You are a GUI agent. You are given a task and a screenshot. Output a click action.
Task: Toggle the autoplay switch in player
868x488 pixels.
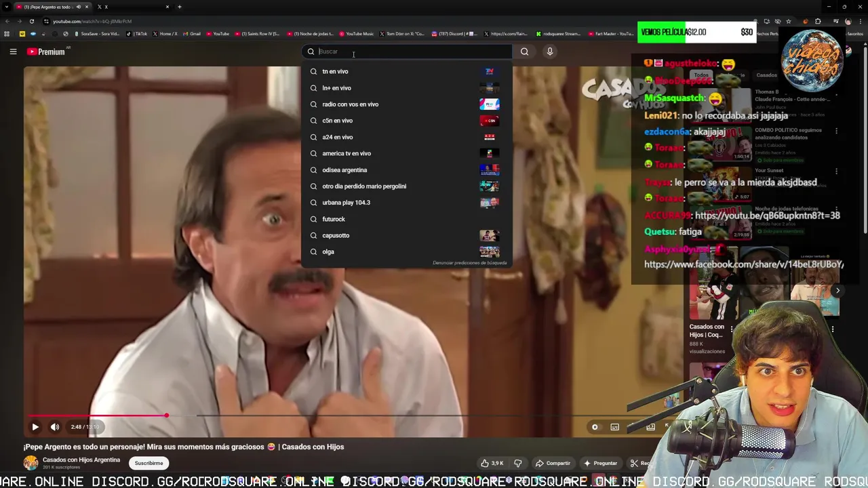595,427
